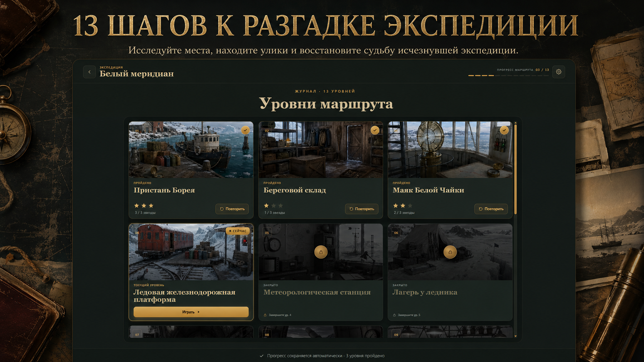Click the locked Метеорологическая станция thumbnail
Image resolution: width=644 pixels, height=362 pixels.
[x=321, y=252]
